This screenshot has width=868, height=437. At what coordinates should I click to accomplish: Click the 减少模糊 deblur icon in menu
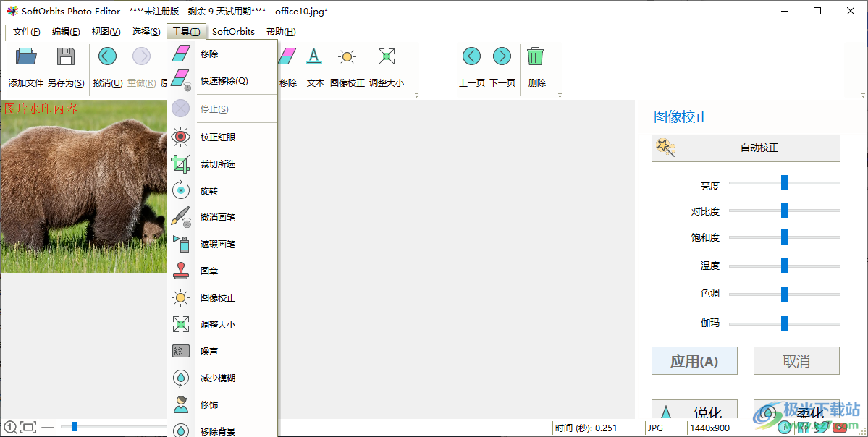click(181, 378)
